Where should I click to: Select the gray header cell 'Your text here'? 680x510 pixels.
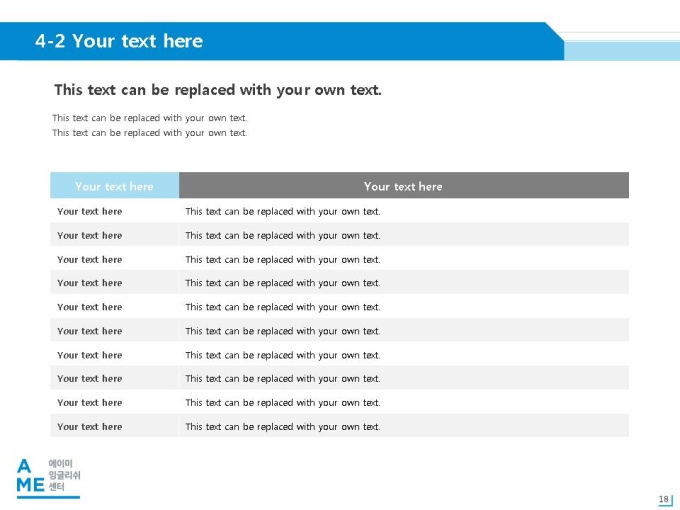pos(404,186)
